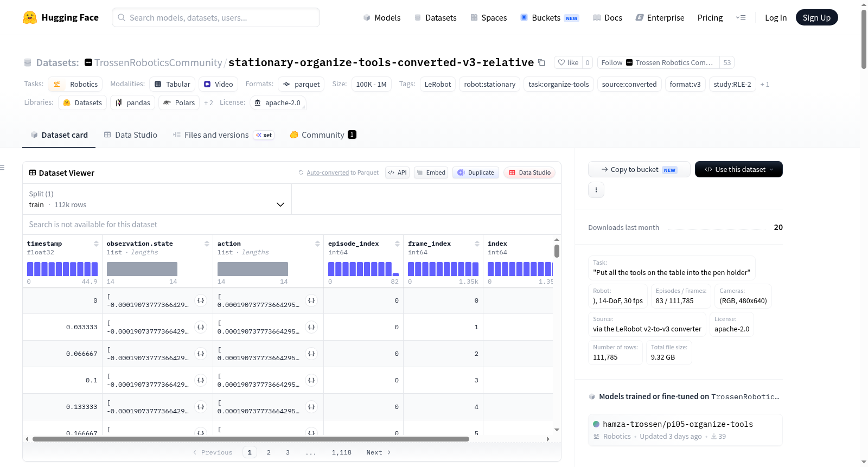The image size is (868, 467).
Task: Click the Sign Up button
Action: tap(816, 17)
